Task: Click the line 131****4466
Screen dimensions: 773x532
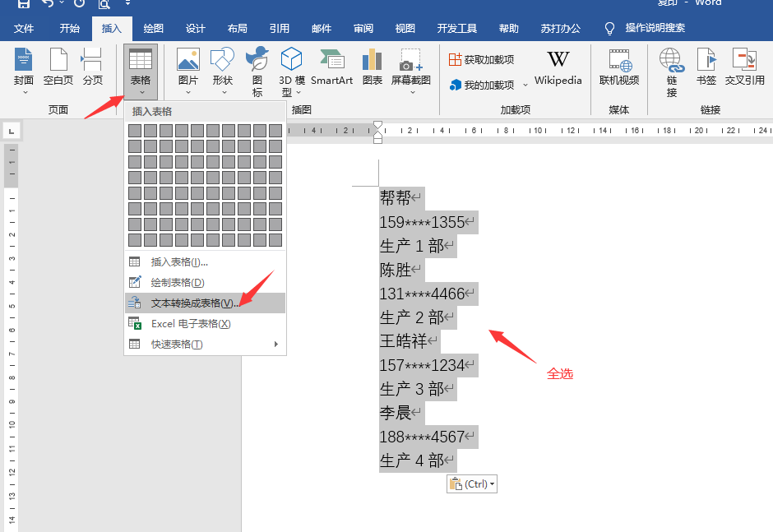Action: (422, 294)
